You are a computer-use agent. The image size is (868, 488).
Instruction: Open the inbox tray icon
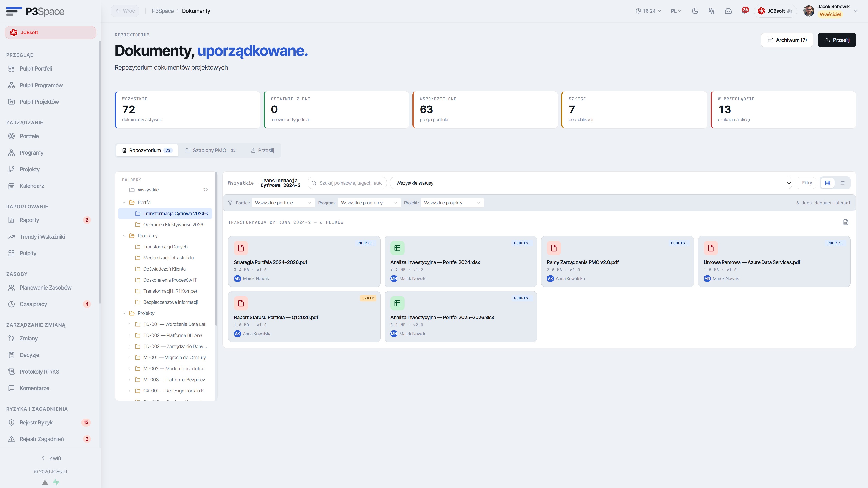tap(728, 11)
